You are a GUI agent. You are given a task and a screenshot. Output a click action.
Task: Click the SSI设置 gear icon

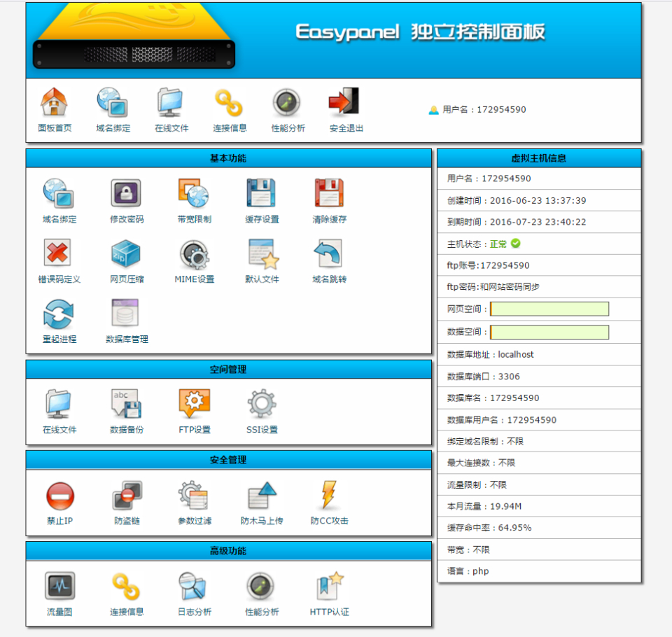click(262, 403)
